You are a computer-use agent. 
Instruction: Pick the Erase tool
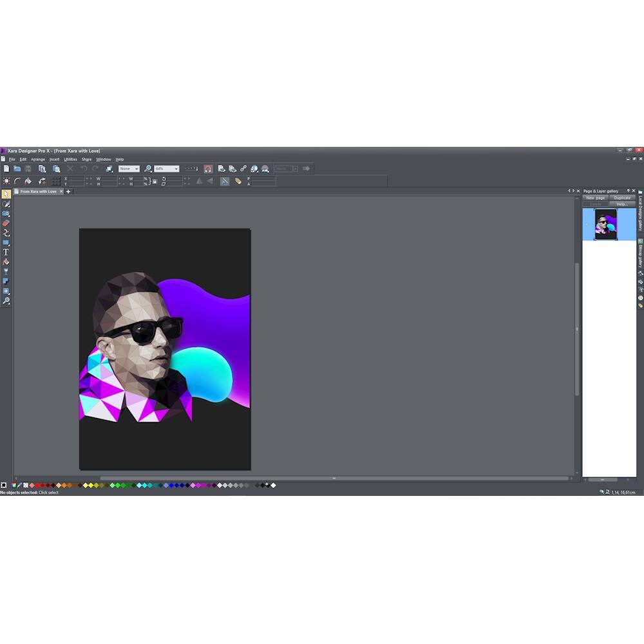coord(6,223)
